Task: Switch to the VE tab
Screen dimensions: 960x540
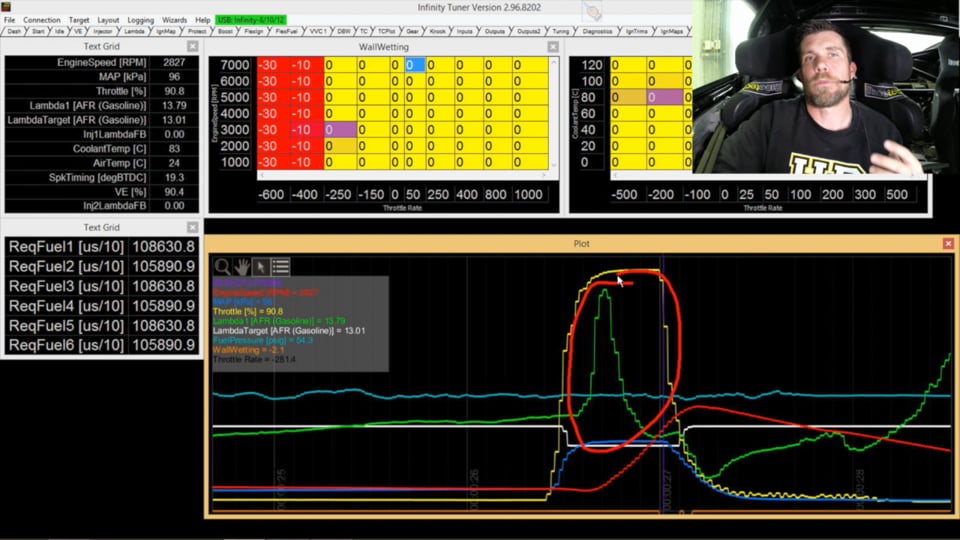Action: click(x=78, y=31)
